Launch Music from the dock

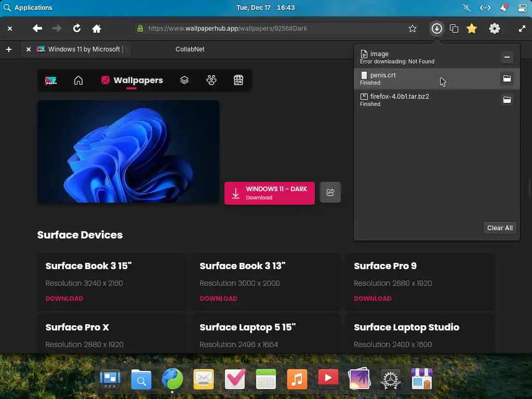(x=297, y=379)
